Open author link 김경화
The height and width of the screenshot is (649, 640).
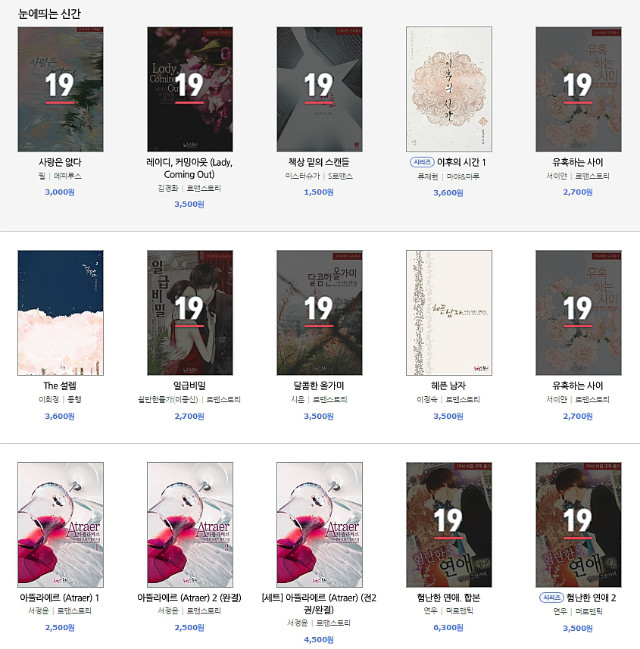pos(168,188)
